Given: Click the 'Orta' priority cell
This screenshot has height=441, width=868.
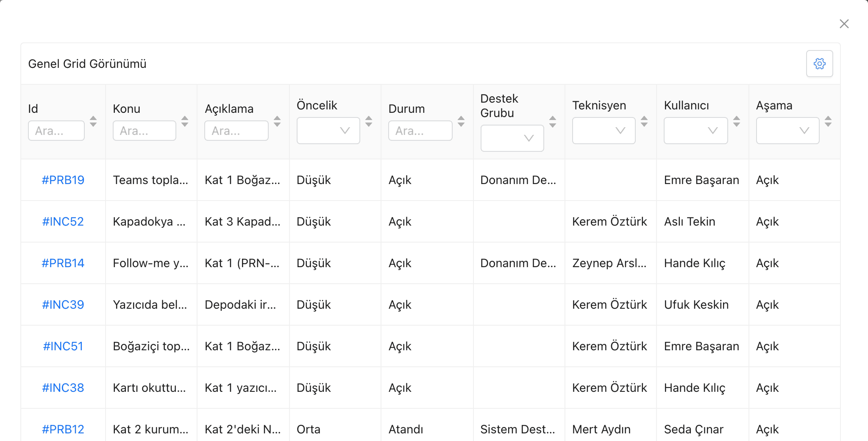Looking at the screenshot, I should (x=335, y=425).
